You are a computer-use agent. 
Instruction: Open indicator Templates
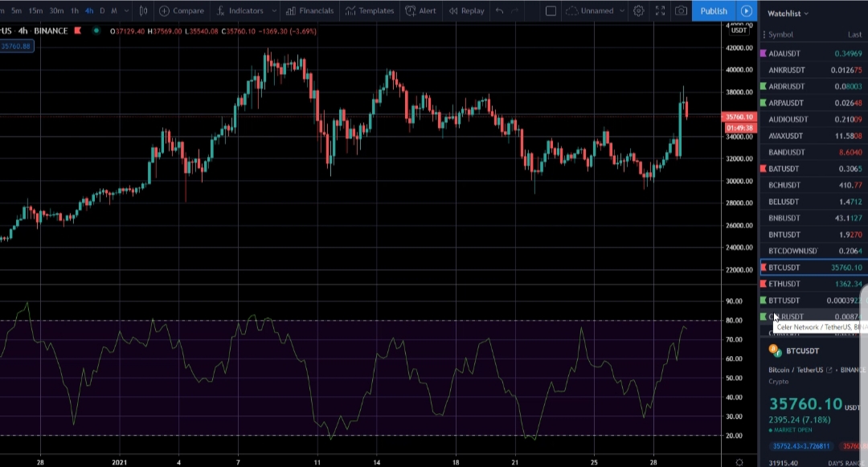tap(369, 10)
